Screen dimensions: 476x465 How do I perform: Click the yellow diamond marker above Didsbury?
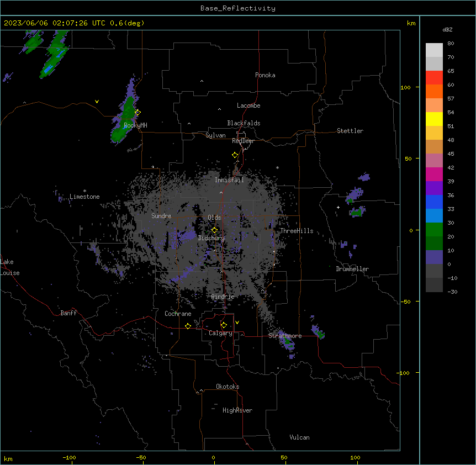point(214,230)
